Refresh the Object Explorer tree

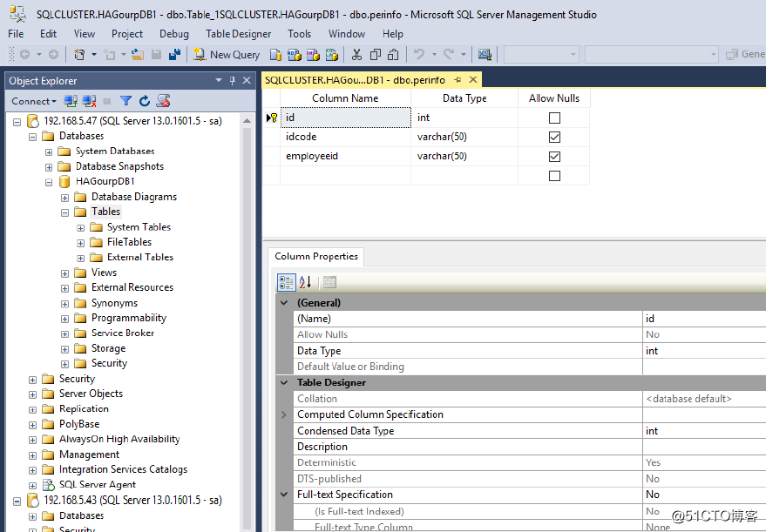click(145, 101)
